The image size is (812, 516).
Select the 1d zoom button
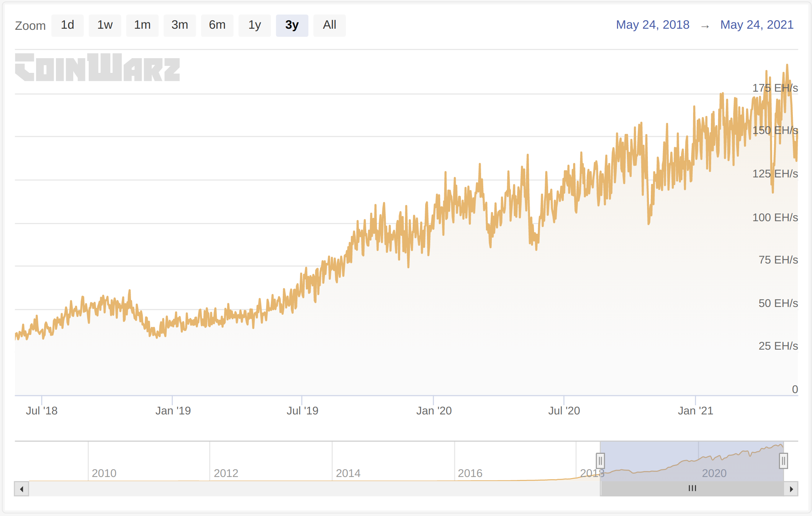click(x=67, y=25)
